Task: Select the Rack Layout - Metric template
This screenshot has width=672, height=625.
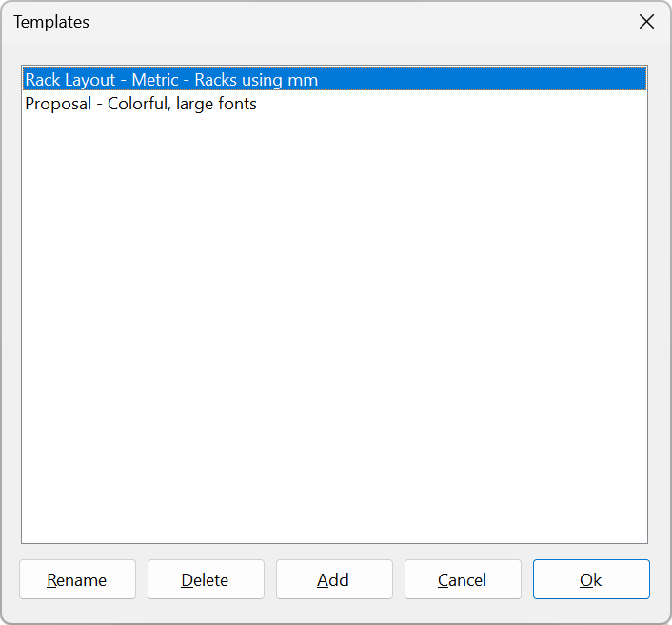Action: tap(171, 80)
